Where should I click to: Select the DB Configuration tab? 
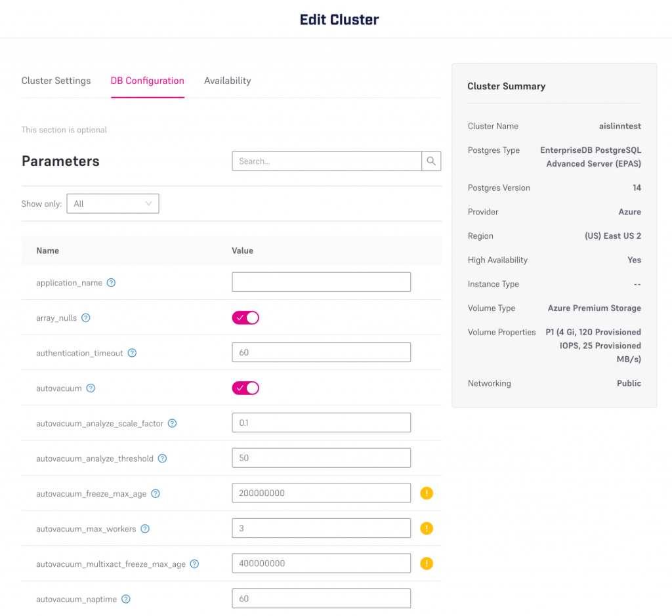pyautogui.click(x=147, y=81)
